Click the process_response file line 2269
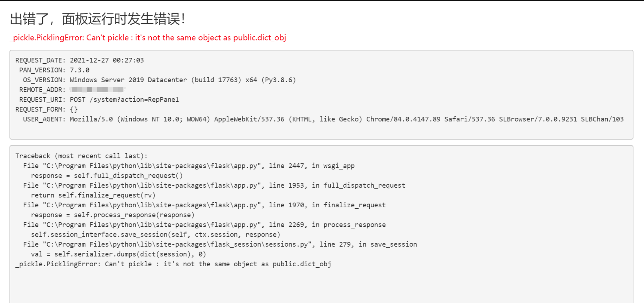Image resolution: width=644 pixels, height=303 pixels. coord(204,225)
